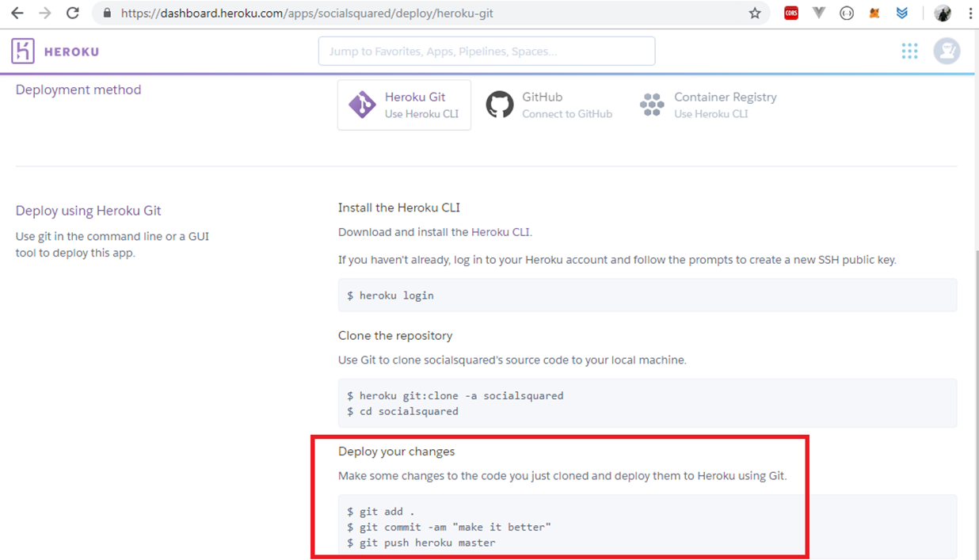The height and width of the screenshot is (560, 979).
Task: Bookmark this page with the star icon
Action: click(755, 13)
